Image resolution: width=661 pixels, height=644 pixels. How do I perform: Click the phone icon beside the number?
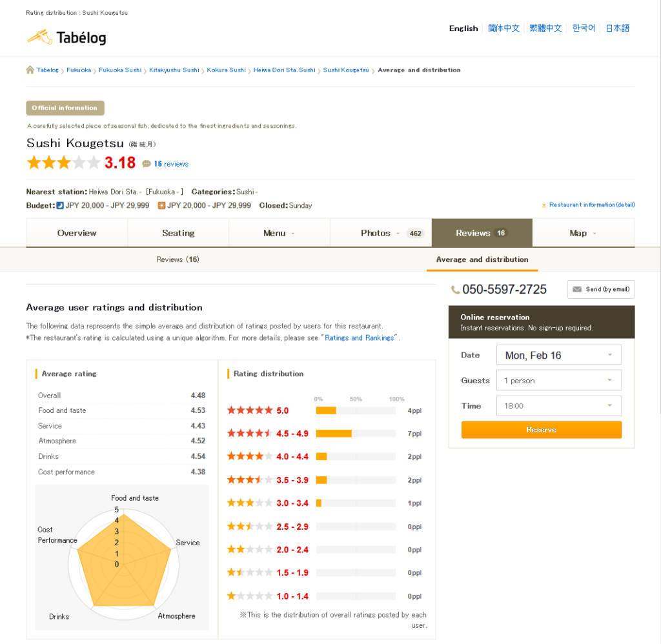pyautogui.click(x=455, y=290)
